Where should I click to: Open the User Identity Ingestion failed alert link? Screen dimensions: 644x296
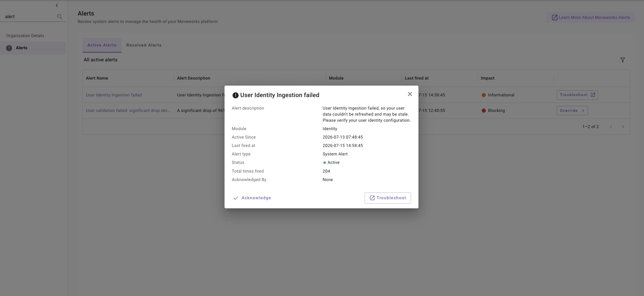[x=114, y=95]
